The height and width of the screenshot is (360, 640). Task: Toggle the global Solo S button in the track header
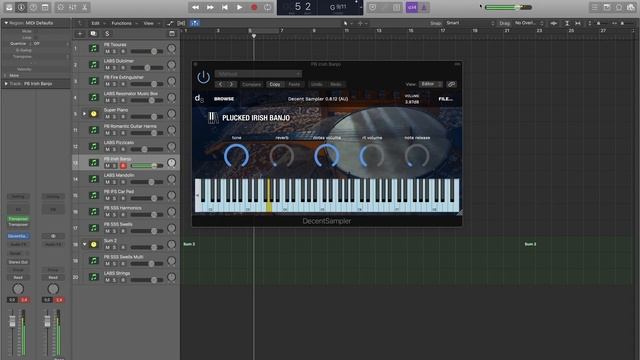point(107,33)
